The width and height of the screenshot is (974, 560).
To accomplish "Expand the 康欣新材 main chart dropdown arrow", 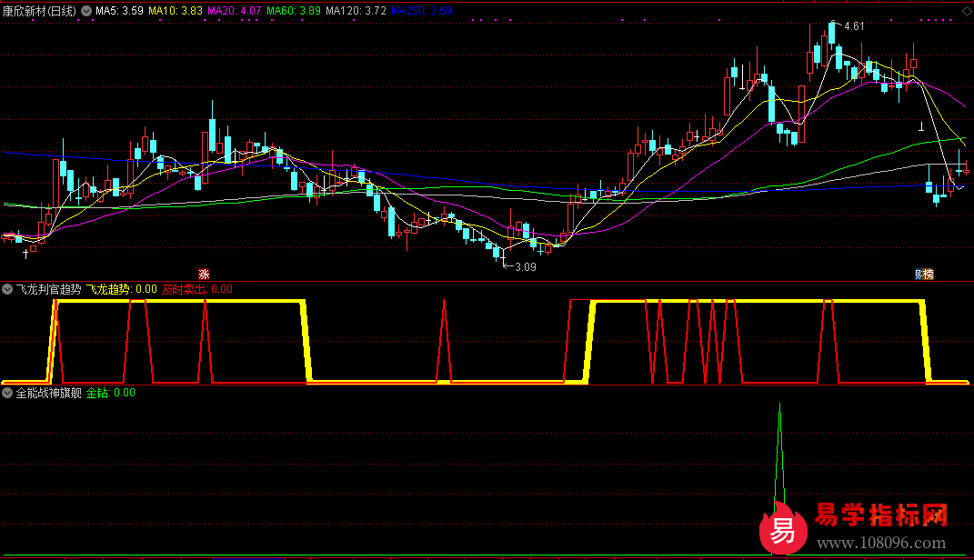I will [x=86, y=11].
